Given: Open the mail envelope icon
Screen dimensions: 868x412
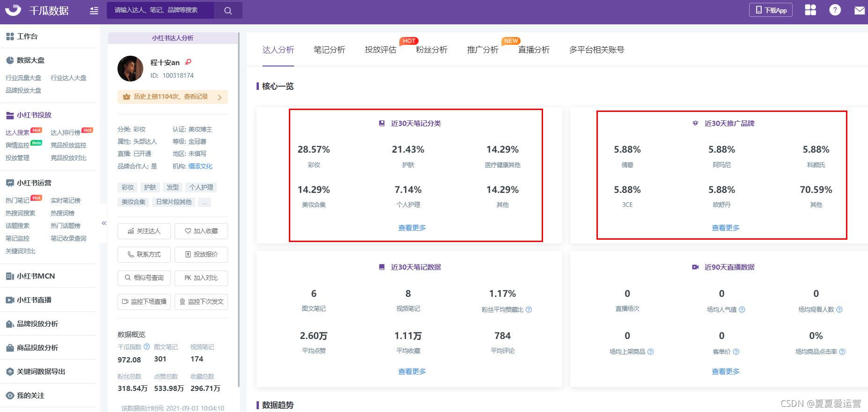Looking at the screenshot, I should [x=860, y=10].
